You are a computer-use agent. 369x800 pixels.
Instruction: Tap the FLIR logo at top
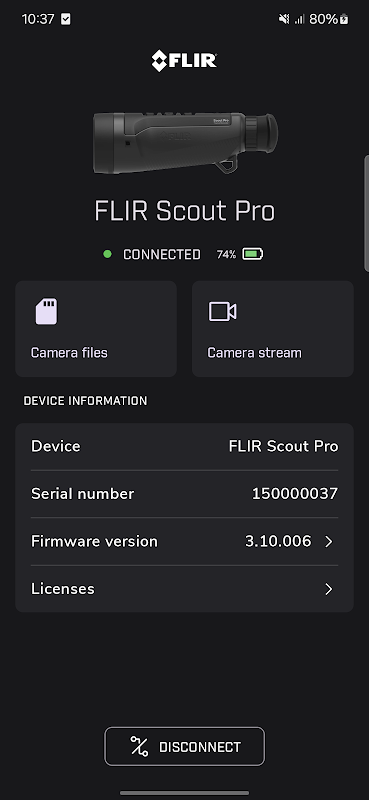click(x=184, y=61)
